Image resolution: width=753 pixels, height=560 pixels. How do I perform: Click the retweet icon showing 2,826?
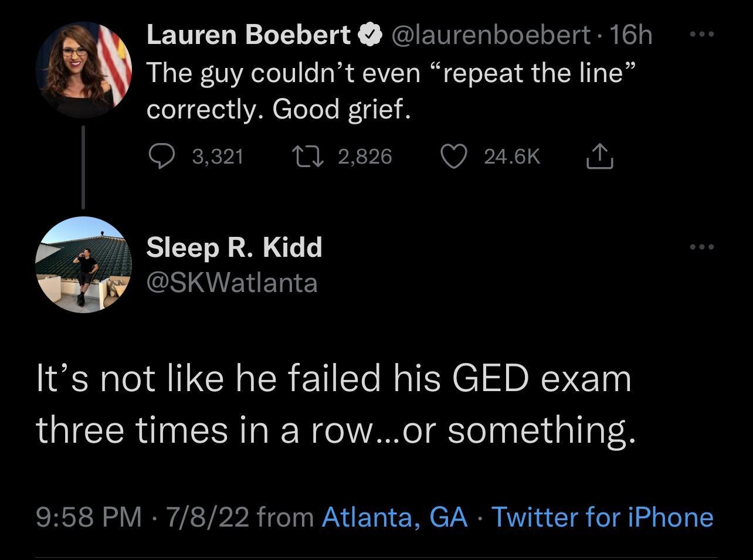[x=307, y=155]
